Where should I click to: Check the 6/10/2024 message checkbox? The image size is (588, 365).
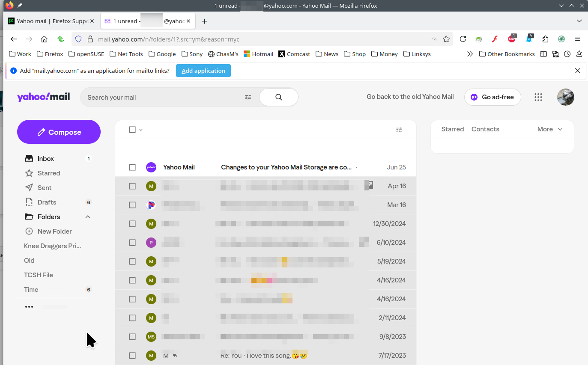[132, 243]
